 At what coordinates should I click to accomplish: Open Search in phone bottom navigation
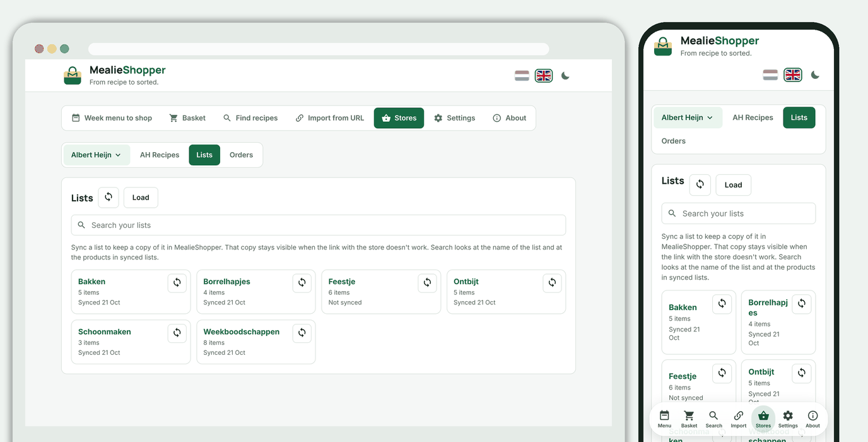point(713,419)
